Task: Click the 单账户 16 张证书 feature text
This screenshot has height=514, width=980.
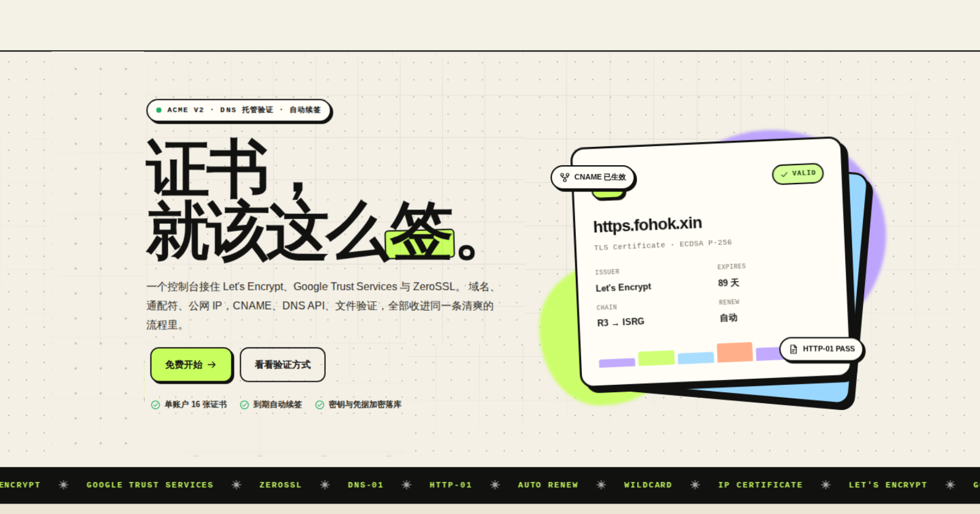Action: (195, 404)
